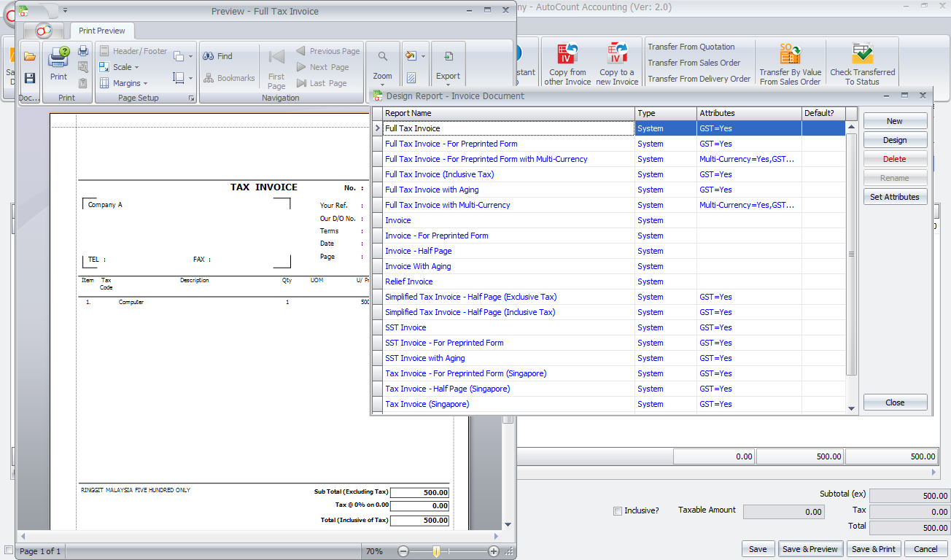
Task: Open the Zoom dropdown arrow in ribbon
Action: tap(383, 86)
